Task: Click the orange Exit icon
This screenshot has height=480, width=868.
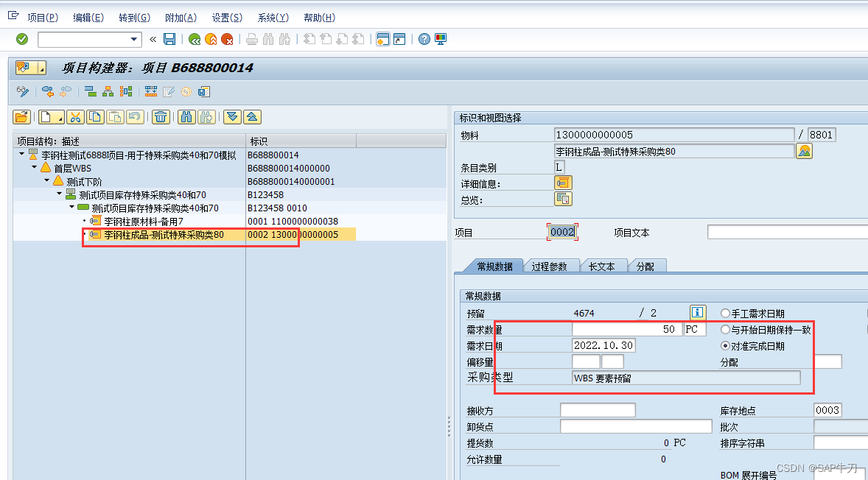Action: click(x=211, y=39)
